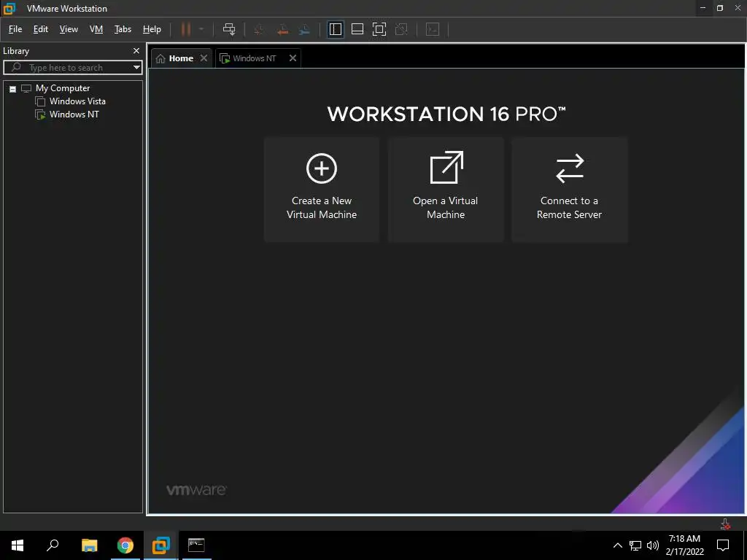Screen dimensions: 747x560
Task: Click the volume speaker tray icon
Action: coord(653,545)
